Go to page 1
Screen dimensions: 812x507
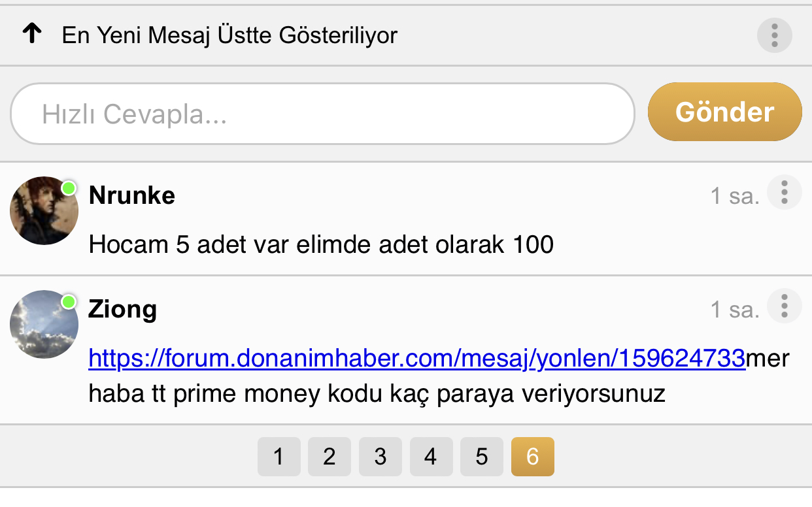279,457
